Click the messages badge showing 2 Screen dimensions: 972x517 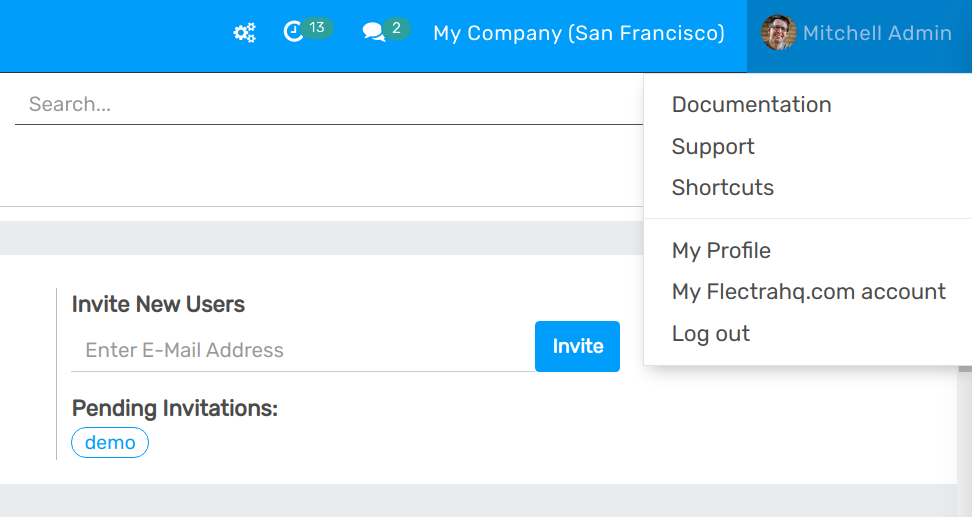coord(397,28)
